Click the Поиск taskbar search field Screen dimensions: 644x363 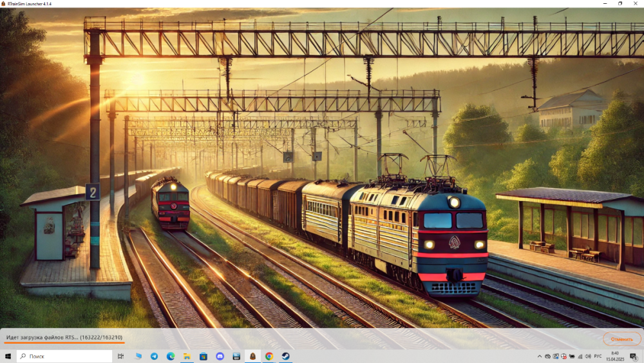point(63,356)
